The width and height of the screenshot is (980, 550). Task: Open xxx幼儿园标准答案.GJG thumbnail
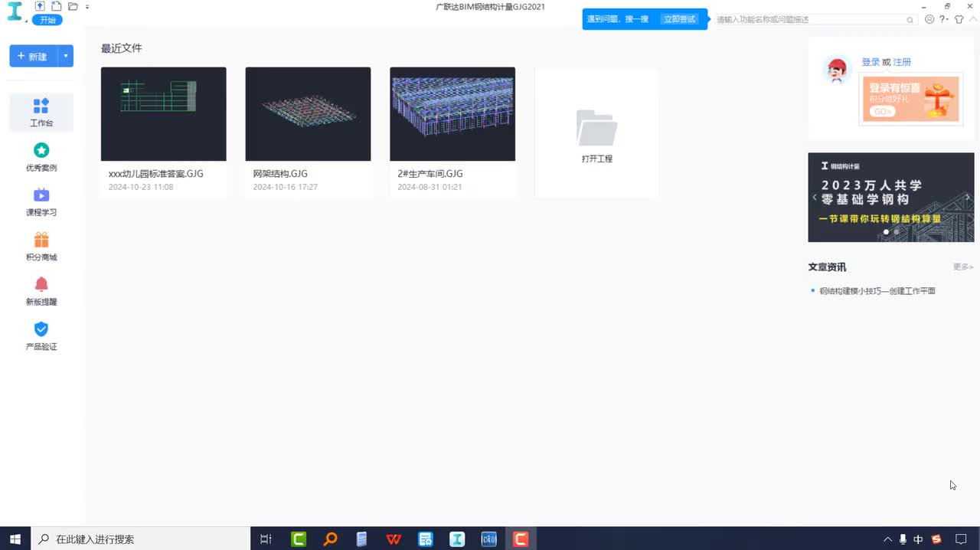click(163, 114)
